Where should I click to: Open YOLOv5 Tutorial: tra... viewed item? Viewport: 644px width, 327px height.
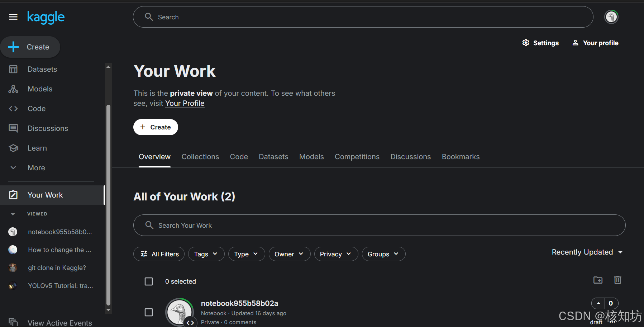(x=61, y=286)
